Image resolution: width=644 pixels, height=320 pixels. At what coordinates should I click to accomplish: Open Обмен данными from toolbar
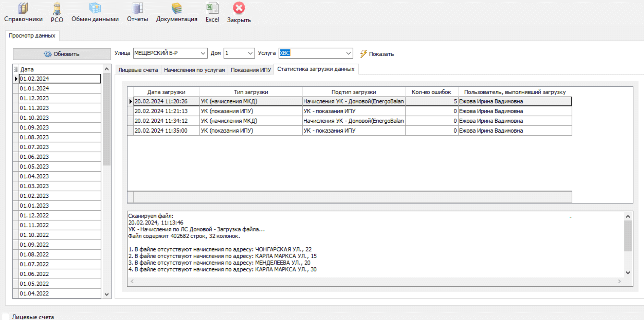[95, 9]
